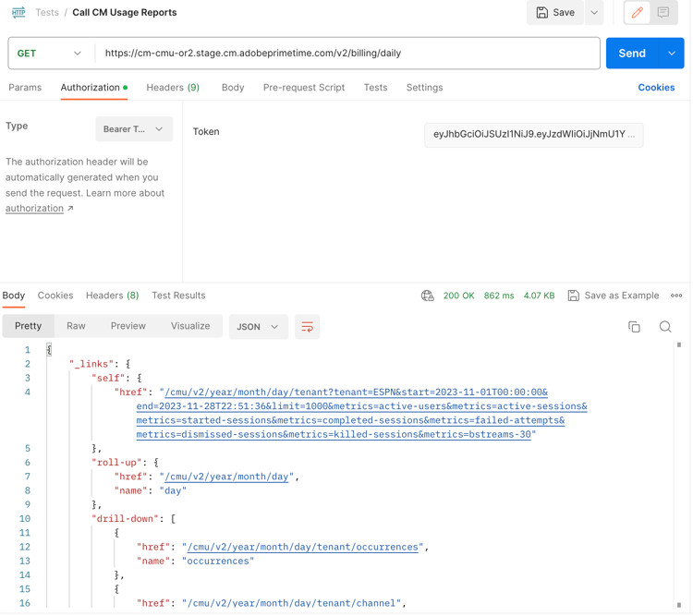Click the request URL input field
Image resolution: width=693 pixels, height=616 pixels.
point(347,54)
